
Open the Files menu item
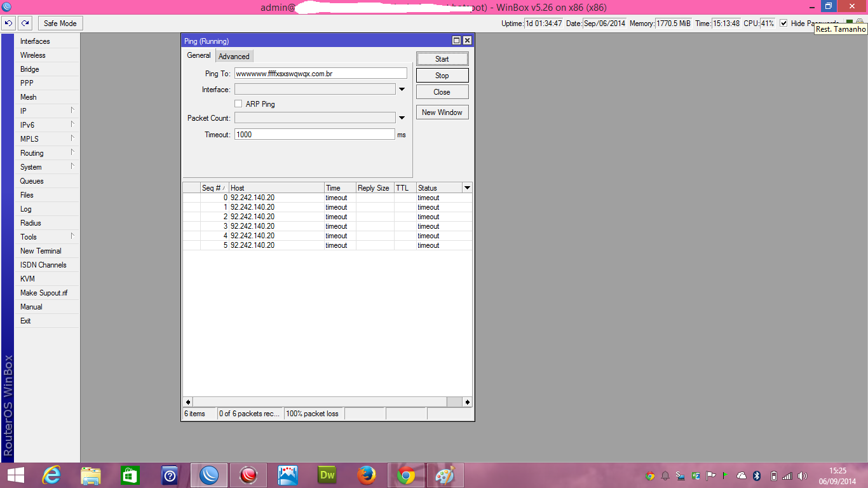click(x=48, y=195)
